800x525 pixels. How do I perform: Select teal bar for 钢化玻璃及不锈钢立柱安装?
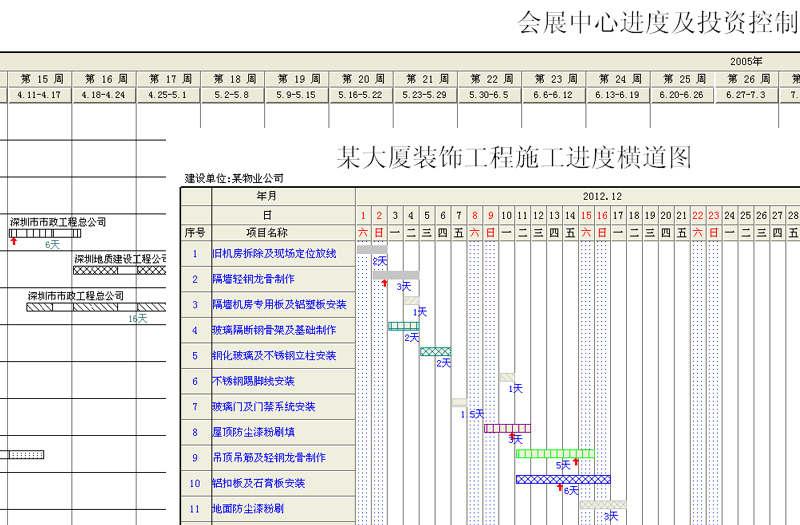point(435,352)
